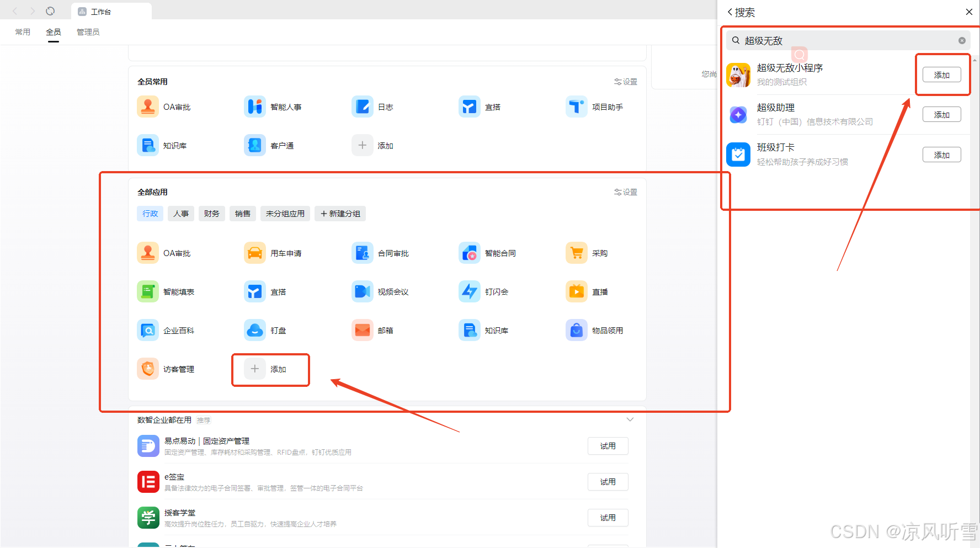
Task: Click 试用 for 授客学堂
Action: click(608, 518)
